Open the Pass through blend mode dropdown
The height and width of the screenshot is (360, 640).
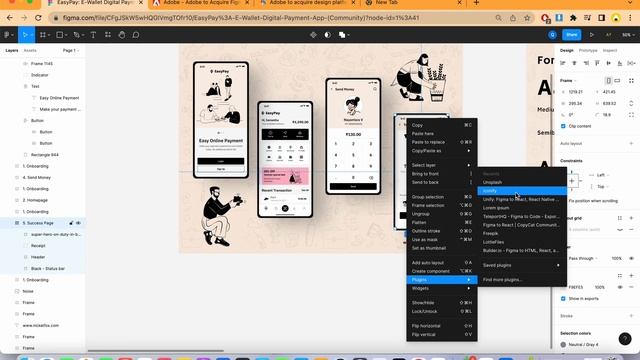click(x=583, y=258)
